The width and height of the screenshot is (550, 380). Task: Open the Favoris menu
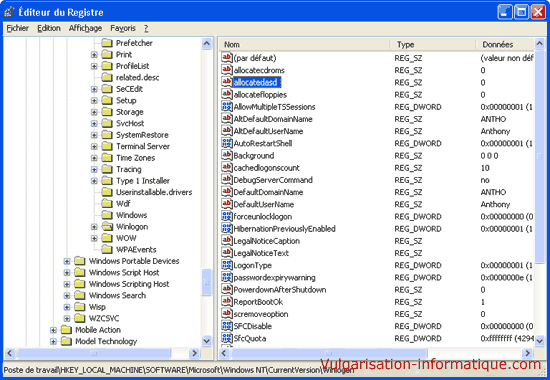point(123,28)
